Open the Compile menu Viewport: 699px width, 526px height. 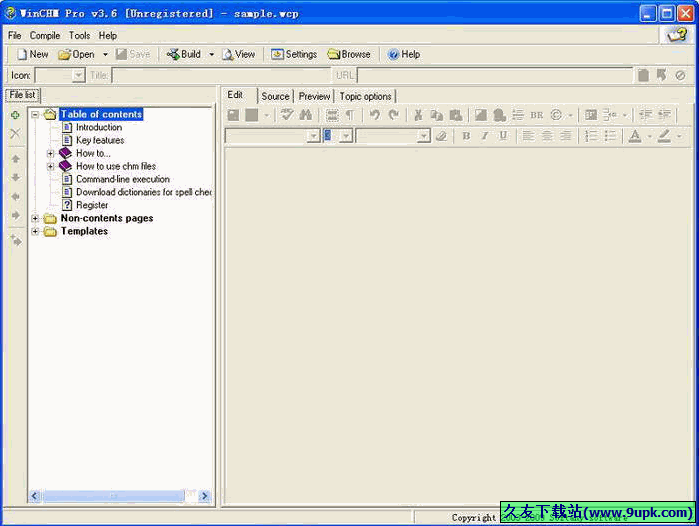[x=45, y=36]
